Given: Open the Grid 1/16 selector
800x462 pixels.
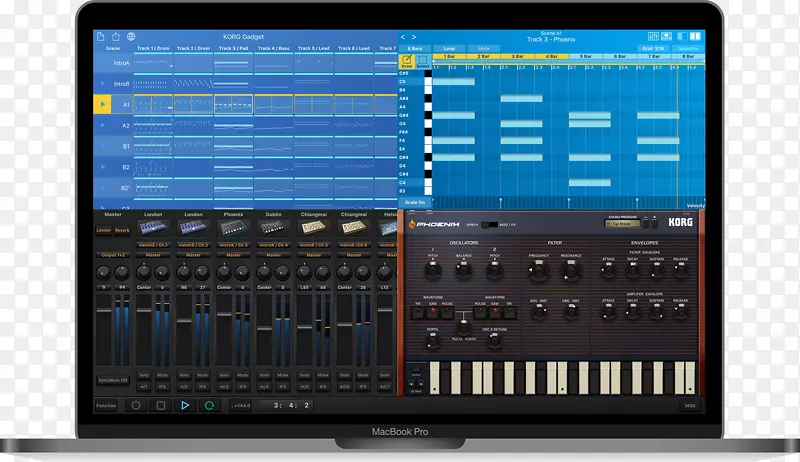Looking at the screenshot, I should click(653, 48).
